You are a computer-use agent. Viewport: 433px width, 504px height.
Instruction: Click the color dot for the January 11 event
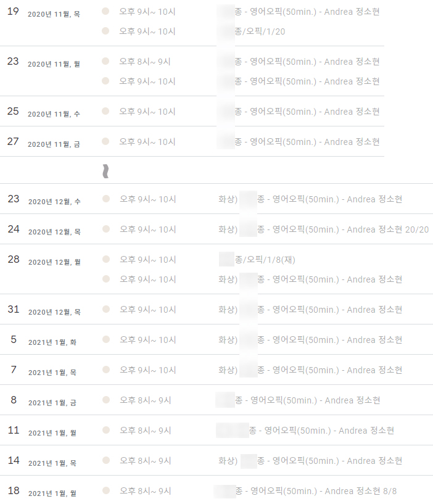(x=105, y=431)
